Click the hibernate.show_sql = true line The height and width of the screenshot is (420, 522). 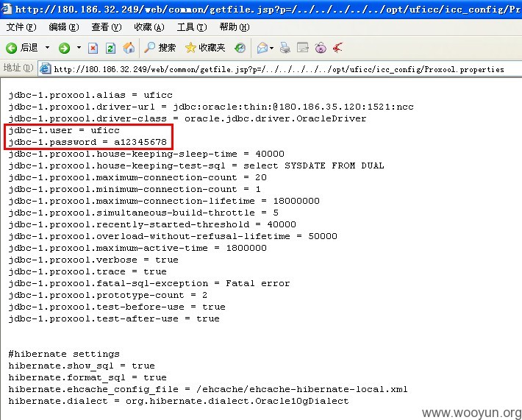pos(82,366)
